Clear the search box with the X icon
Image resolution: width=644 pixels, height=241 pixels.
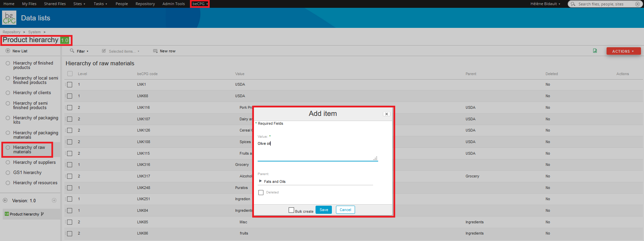tap(638, 4)
